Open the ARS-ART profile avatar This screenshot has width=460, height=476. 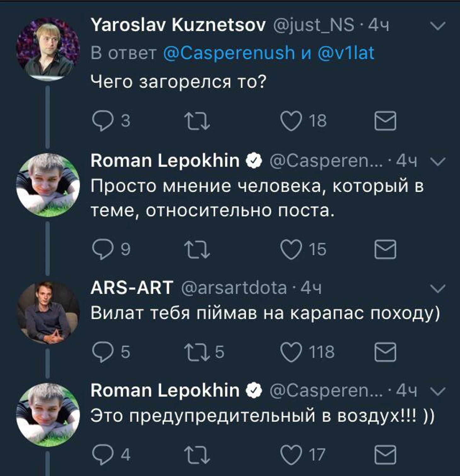pyautogui.click(x=48, y=312)
